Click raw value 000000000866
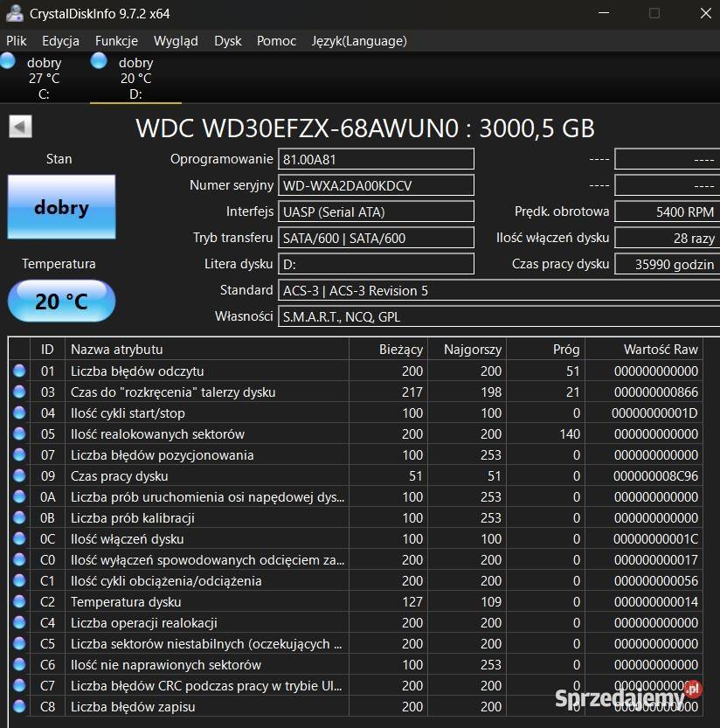Image resolution: width=720 pixels, height=728 pixels. tap(655, 392)
